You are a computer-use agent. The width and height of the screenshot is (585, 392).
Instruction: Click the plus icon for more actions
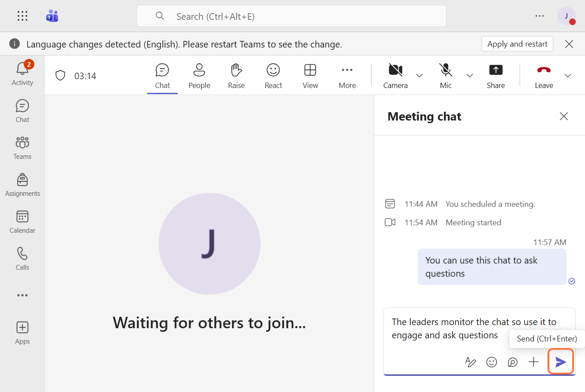[x=533, y=362]
